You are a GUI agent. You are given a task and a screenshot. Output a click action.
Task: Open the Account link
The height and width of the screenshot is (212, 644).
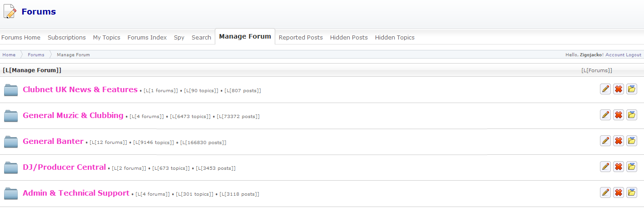coord(615,55)
